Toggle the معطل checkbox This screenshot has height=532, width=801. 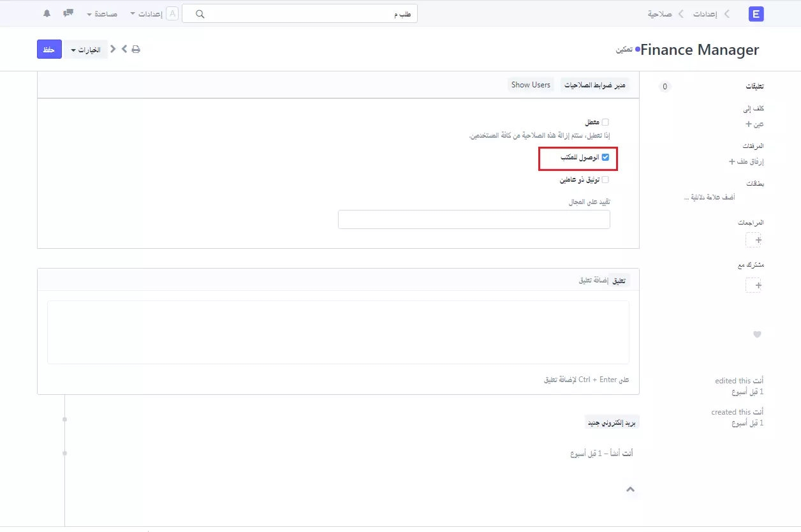tap(605, 122)
